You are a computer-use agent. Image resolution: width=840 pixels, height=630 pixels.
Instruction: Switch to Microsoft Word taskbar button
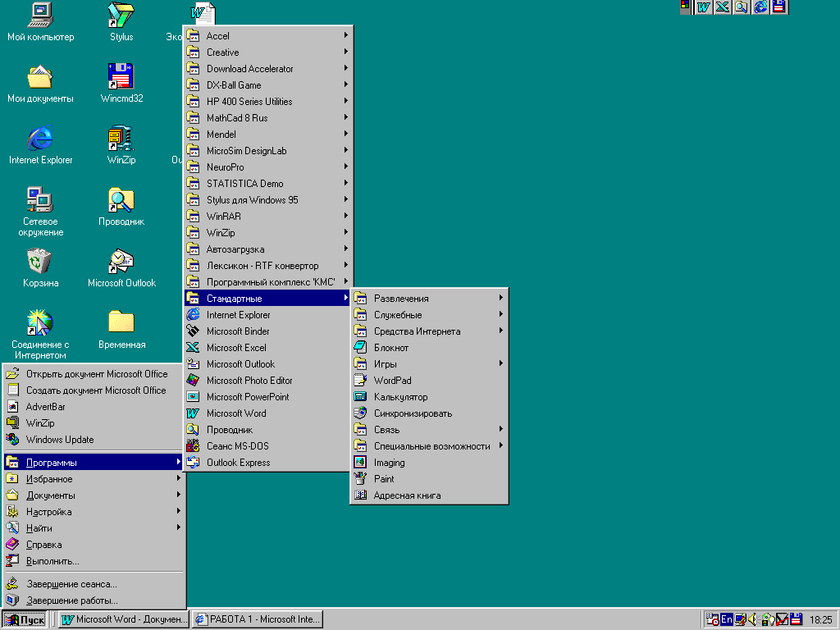[124, 620]
